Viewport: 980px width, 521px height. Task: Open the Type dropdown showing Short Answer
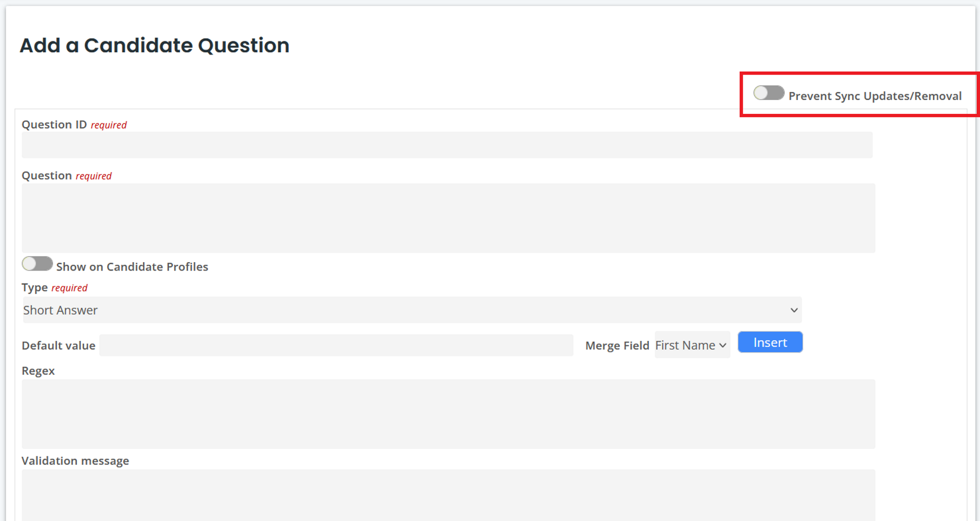411,310
